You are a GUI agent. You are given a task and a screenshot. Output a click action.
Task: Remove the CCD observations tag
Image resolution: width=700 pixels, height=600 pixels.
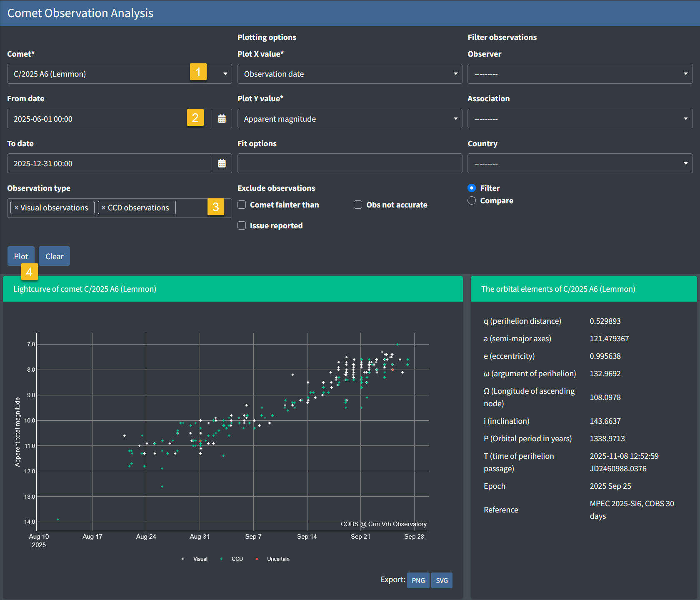point(104,208)
